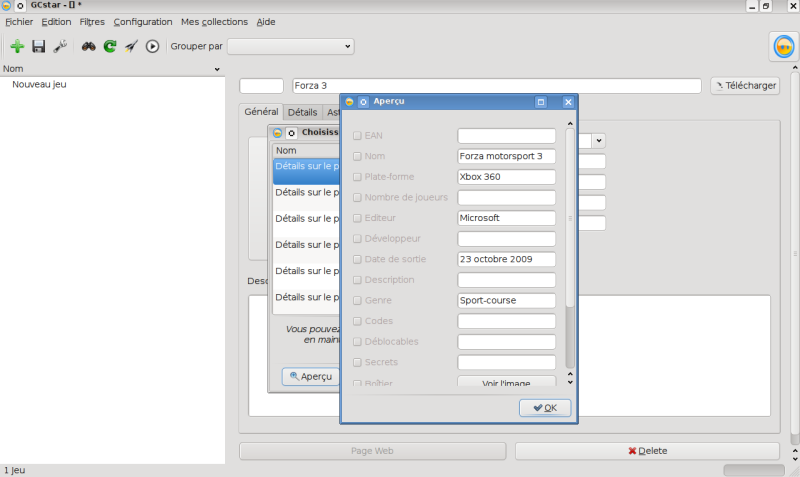The width and height of the screenshot is (800, 477).
Task: Tick the Description checkbox
Action: click(x=357, y=280)
